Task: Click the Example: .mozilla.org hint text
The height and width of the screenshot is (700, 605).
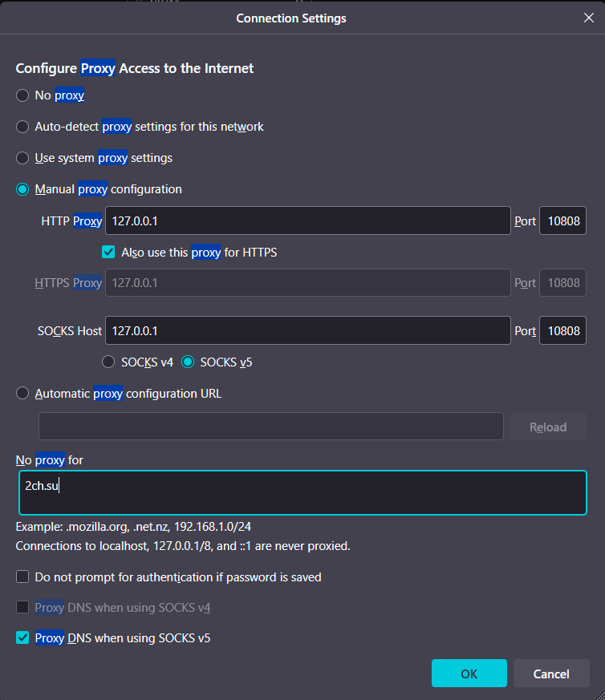Action: click(x=133, y=527)
